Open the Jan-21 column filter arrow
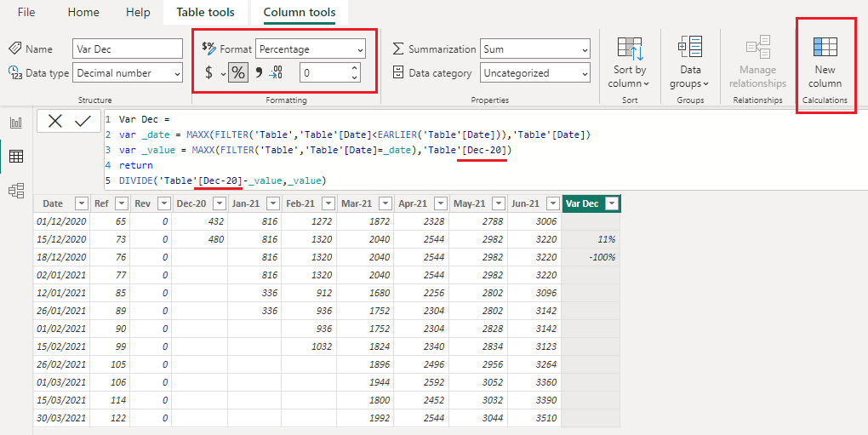This screenshot has height=435, width=868. 273,203
